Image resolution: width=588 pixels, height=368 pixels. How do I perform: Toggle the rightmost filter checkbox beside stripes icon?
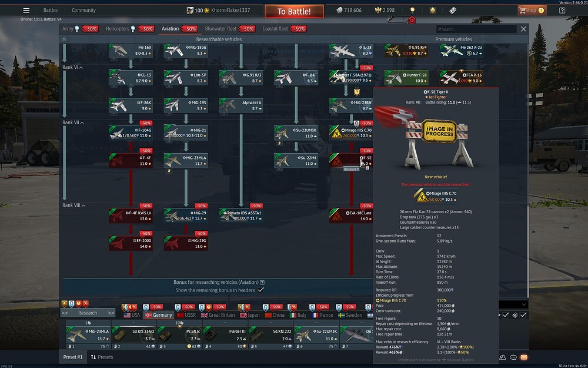[x=523, y=315]
